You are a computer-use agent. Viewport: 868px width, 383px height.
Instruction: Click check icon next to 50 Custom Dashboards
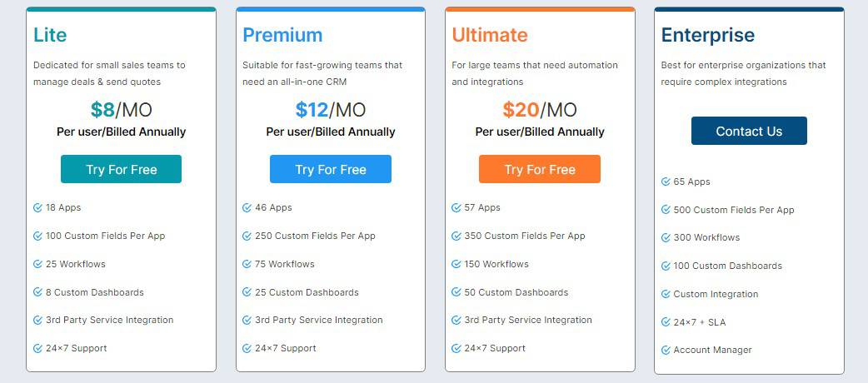(x=456, y=292)
